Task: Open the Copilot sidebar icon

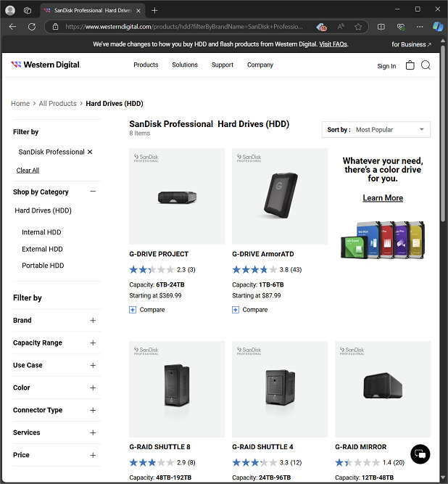Action: pyautogui.click(x=438, y=26)
